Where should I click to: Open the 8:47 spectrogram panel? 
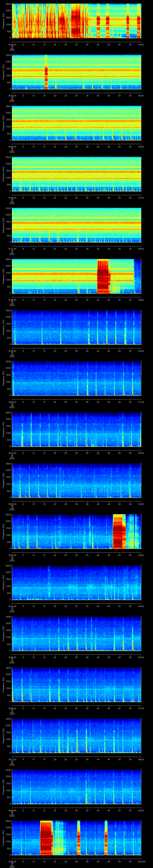[x=76, y=225]
